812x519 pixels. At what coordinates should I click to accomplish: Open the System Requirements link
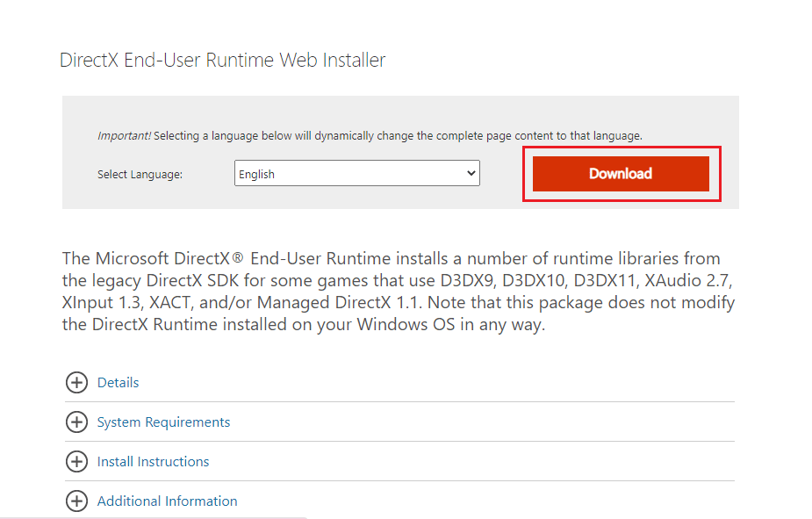[163, 422]
